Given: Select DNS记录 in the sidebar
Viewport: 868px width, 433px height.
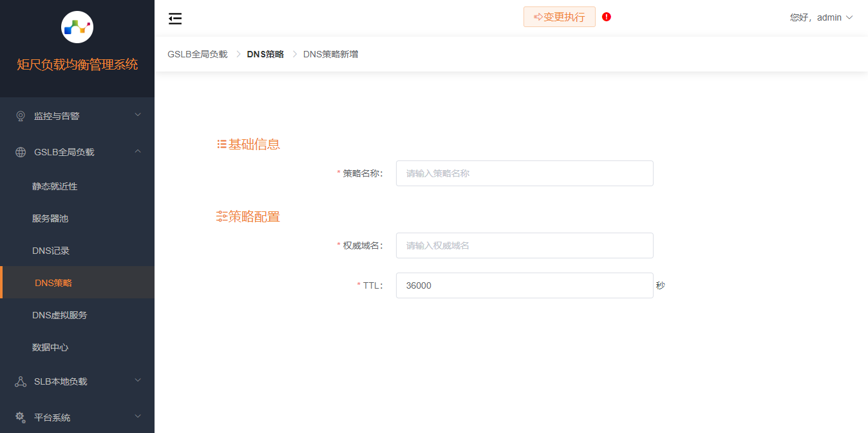Looking at the screenshot, I should click(x=50, y=250).
